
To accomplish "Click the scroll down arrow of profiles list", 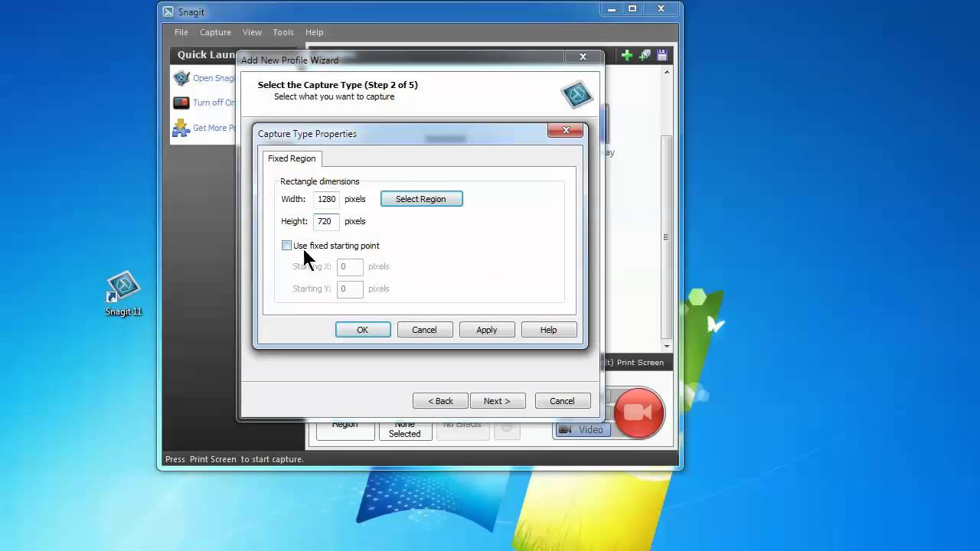I will pos(667,347).
